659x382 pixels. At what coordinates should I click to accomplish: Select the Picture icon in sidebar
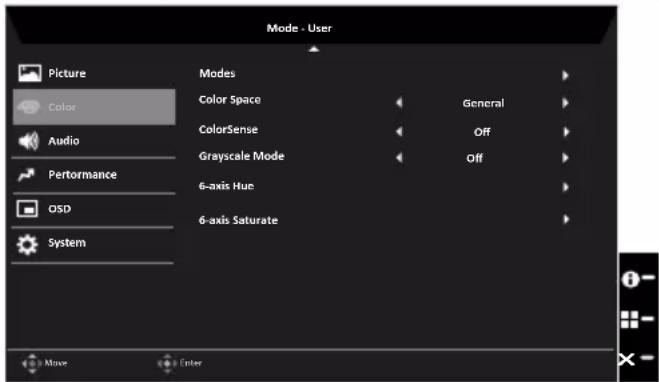29,73
